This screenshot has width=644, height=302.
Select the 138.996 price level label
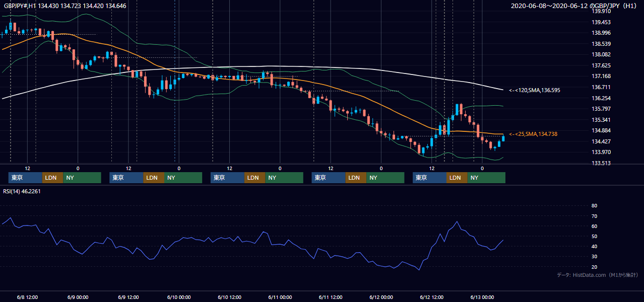[601, 33]
